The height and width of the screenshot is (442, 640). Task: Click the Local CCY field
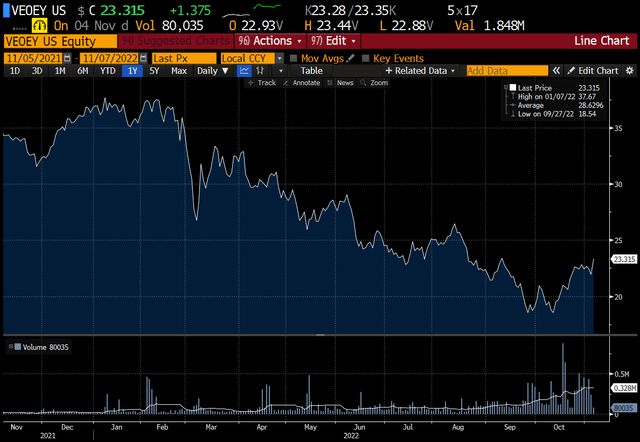click(x=248, y=58)
